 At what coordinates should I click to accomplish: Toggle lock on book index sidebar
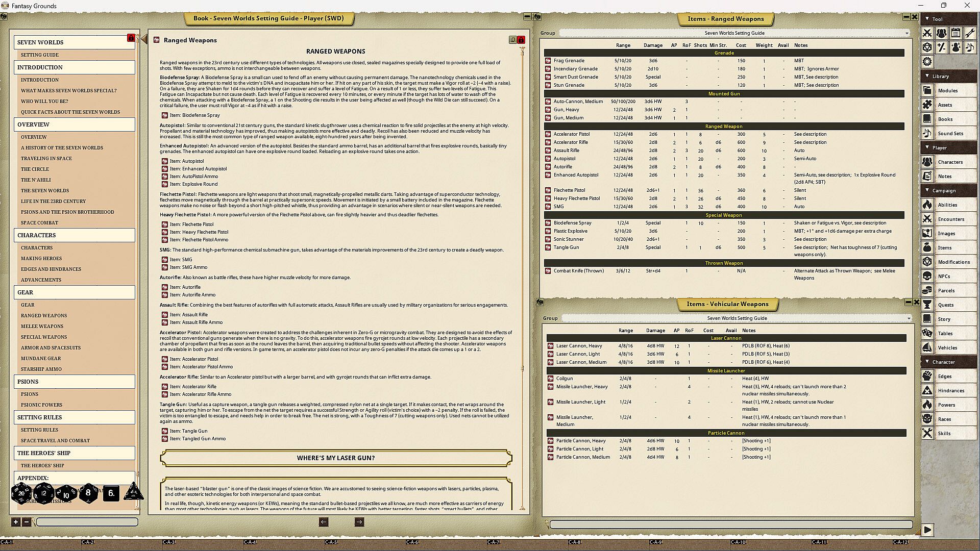[x=131, y=38]
